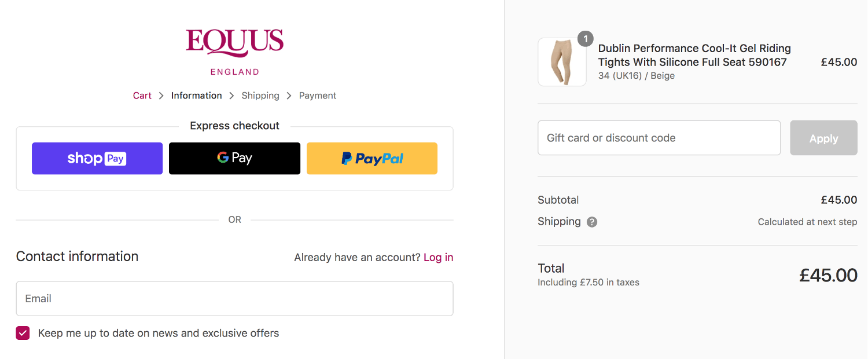Screen dimensions: 868x359
Task: Open the Cart step from the breadcrumb
Action: [142, 96]
